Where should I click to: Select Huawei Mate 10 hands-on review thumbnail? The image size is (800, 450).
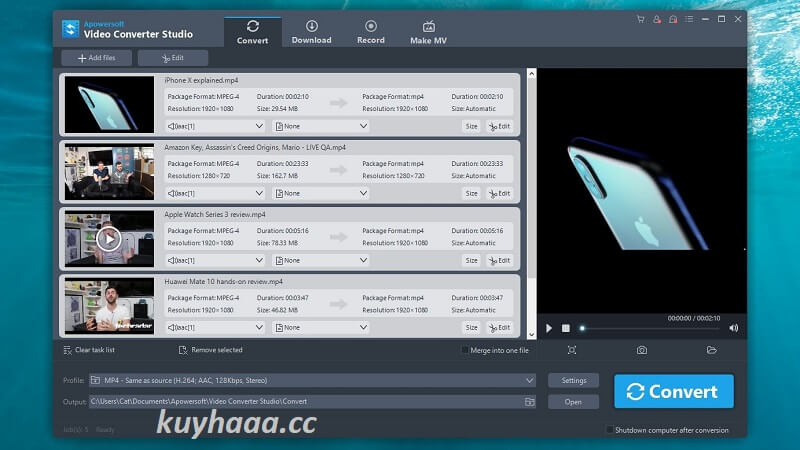coord(109,306)
